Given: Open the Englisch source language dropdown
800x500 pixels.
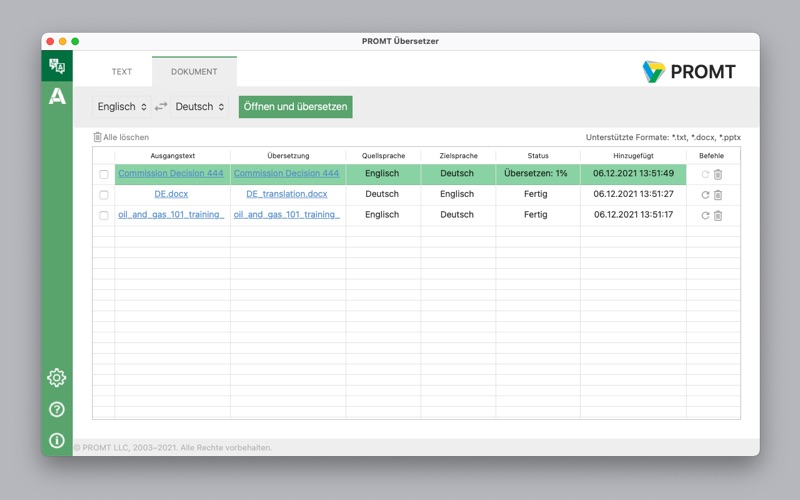Looking at the screenshot, I should [122, 107].
